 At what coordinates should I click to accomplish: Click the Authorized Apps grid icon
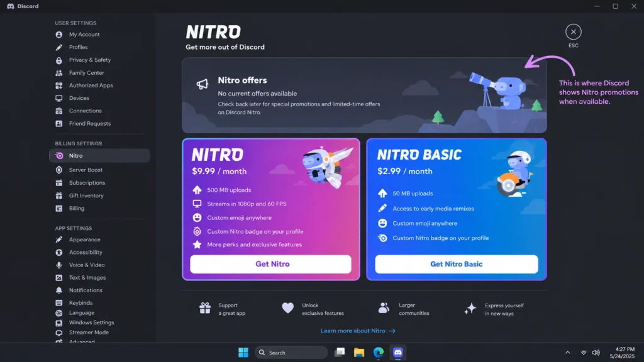[x=59, y=85]
